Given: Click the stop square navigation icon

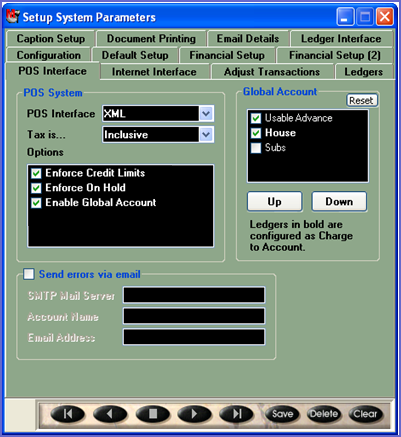Looking at the screenshot, I should (152, 414).
